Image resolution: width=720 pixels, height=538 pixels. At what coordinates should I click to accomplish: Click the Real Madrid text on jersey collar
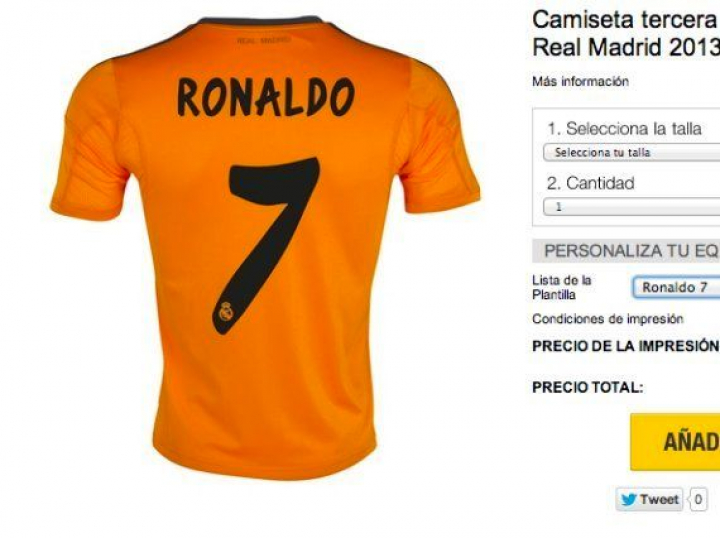[264, 40]
